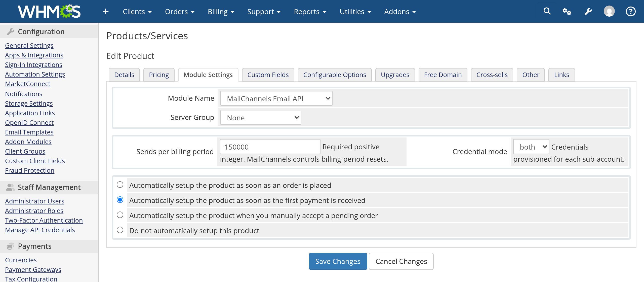644x282 pixels.
Task: Open Storage Settings link
Action: pyautogui.click(x=29, y=103)
